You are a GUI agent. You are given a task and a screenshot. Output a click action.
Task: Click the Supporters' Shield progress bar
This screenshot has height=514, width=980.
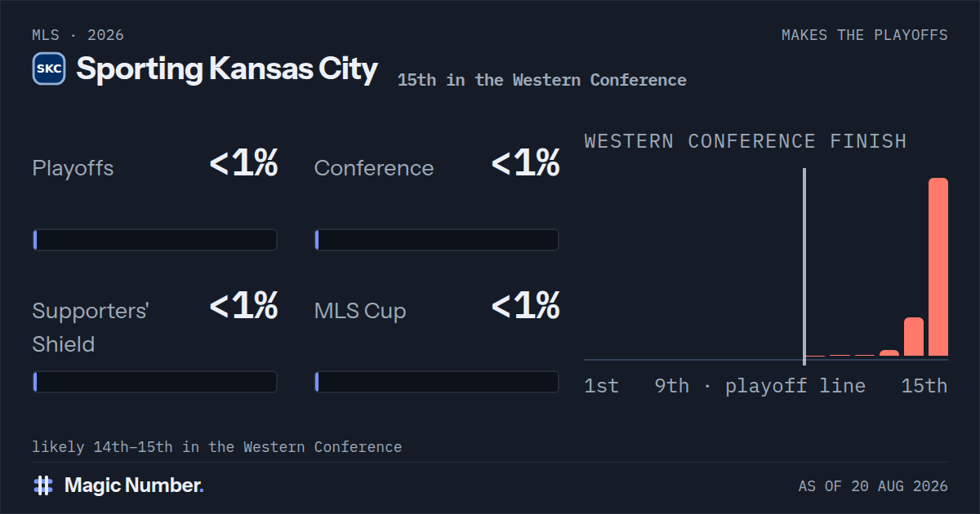click(155, 382)
